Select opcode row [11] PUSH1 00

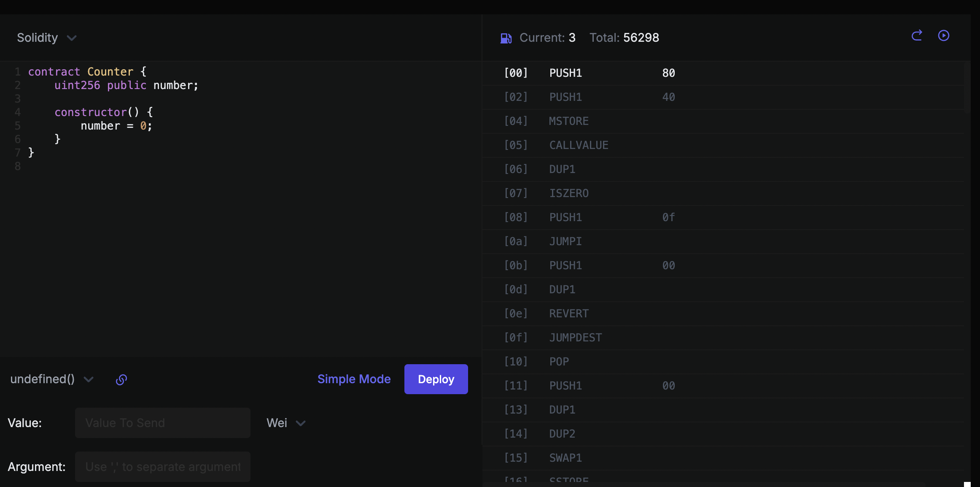(723, 386)
